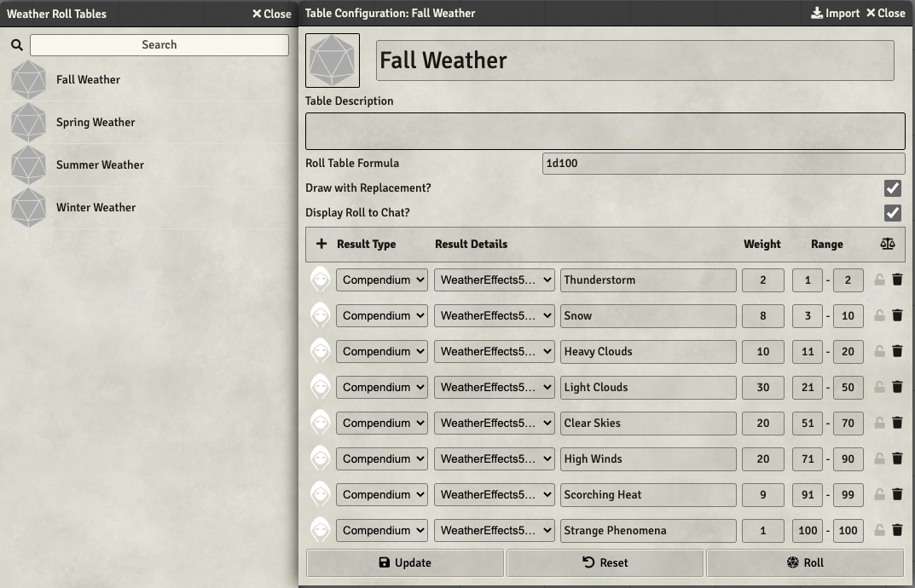Image resolution: width=915 pixels, height=588 pixels.
Task: Click the normalize weights scale icon
Action: (888, 244)
